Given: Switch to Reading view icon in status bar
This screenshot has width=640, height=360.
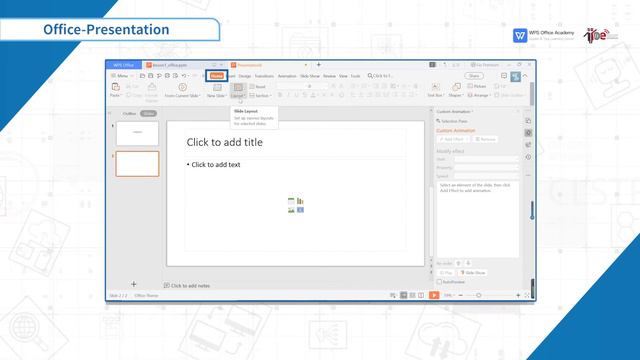Looking at the screenshot, I should click(x=421, y=295).
